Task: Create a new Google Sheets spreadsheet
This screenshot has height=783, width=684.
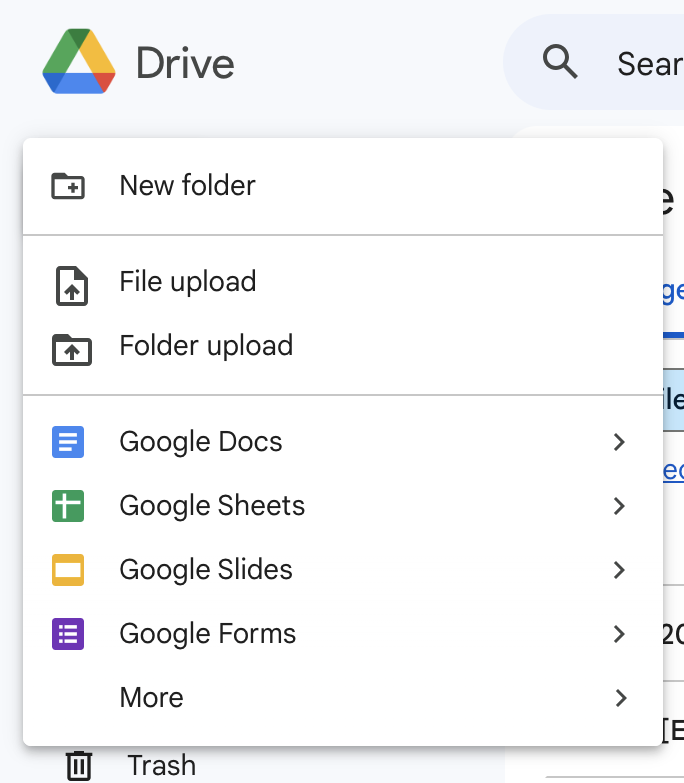Action: click(x=342, y=506)
